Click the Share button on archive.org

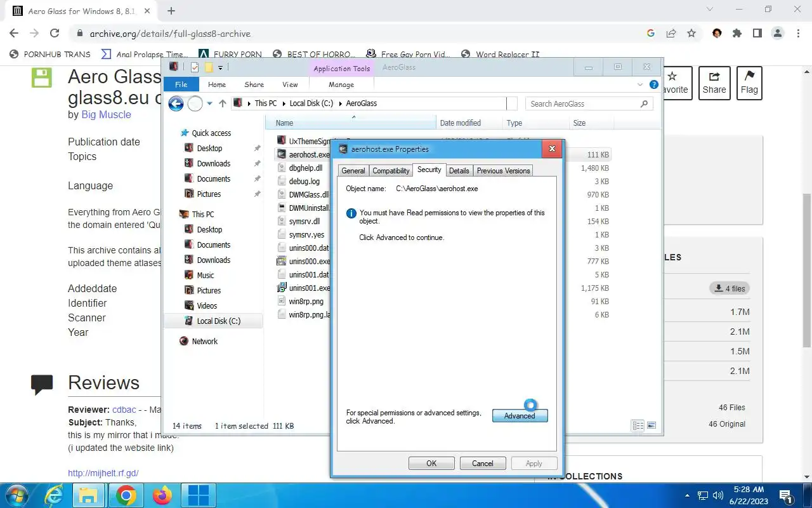(714, 83)
